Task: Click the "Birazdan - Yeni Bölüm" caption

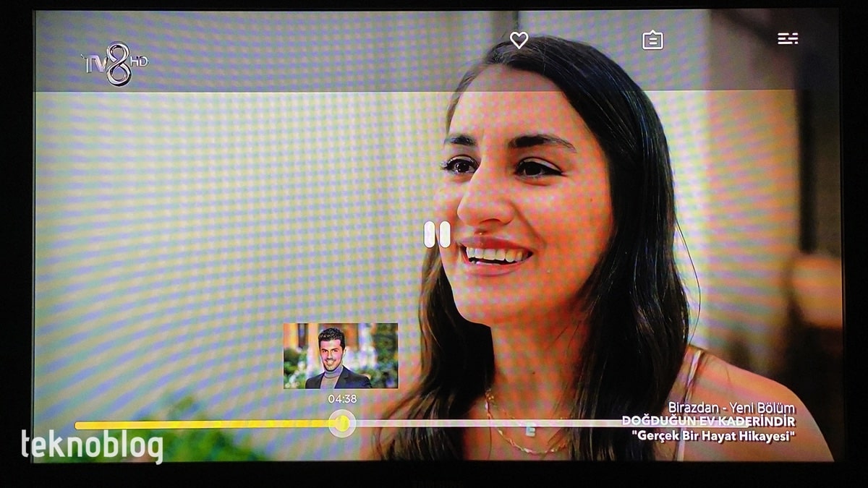Action: [x=731, y=408]
